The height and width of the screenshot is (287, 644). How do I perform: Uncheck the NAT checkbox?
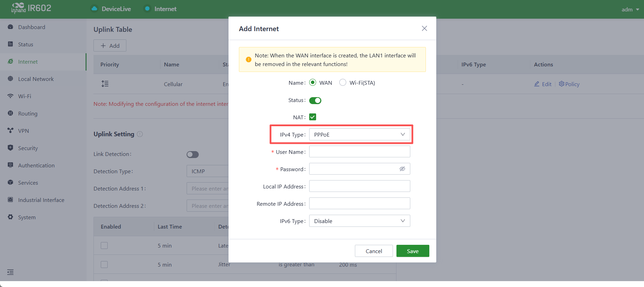(313, 117)
